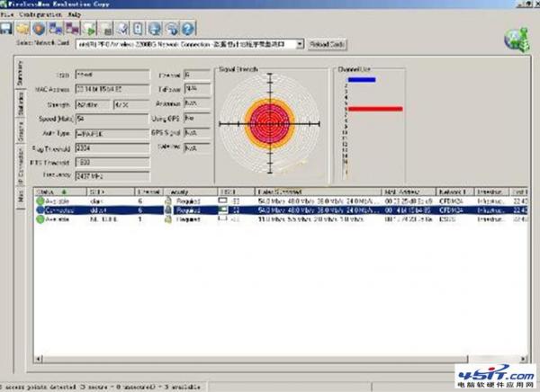Switch to the Statistics vertical tab
Viewport: 540px width, 392px height.
click(21, 104)
